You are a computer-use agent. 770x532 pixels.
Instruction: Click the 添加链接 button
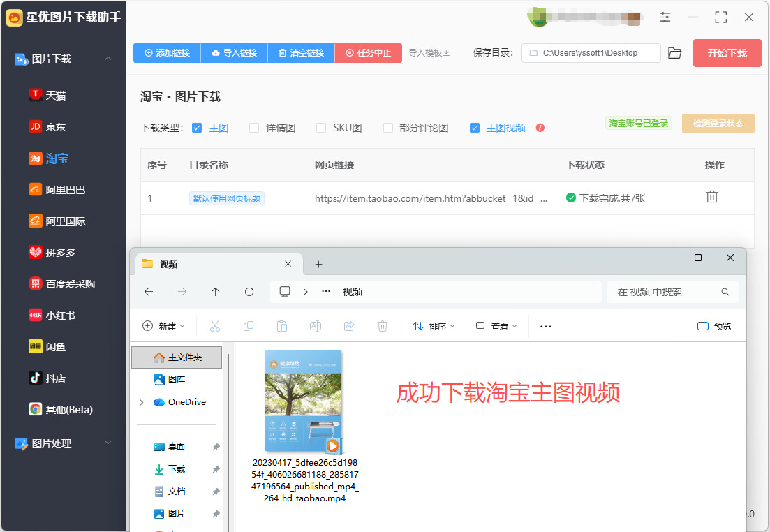[x=167, y=52]
